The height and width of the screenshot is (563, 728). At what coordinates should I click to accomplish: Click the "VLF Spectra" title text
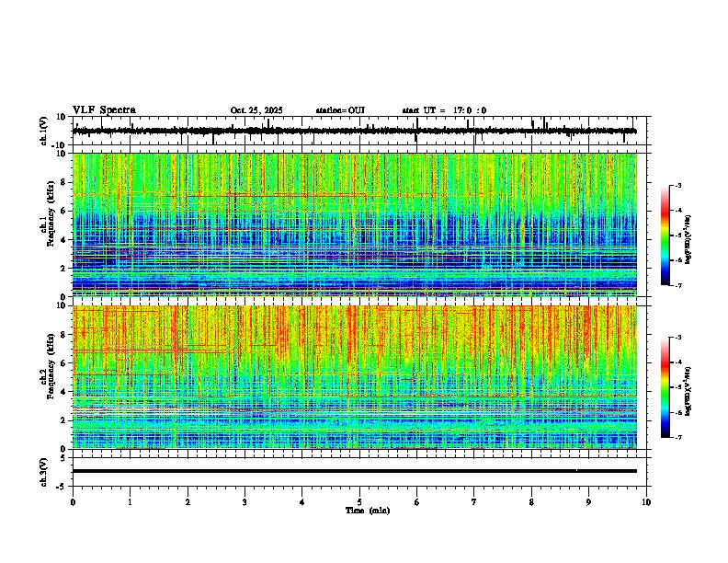coord(104,110)
